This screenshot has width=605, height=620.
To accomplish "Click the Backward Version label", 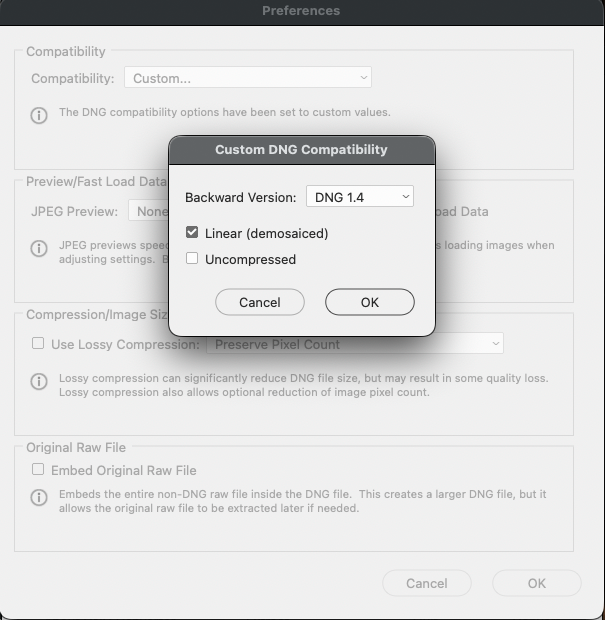I will click(240, 197).
